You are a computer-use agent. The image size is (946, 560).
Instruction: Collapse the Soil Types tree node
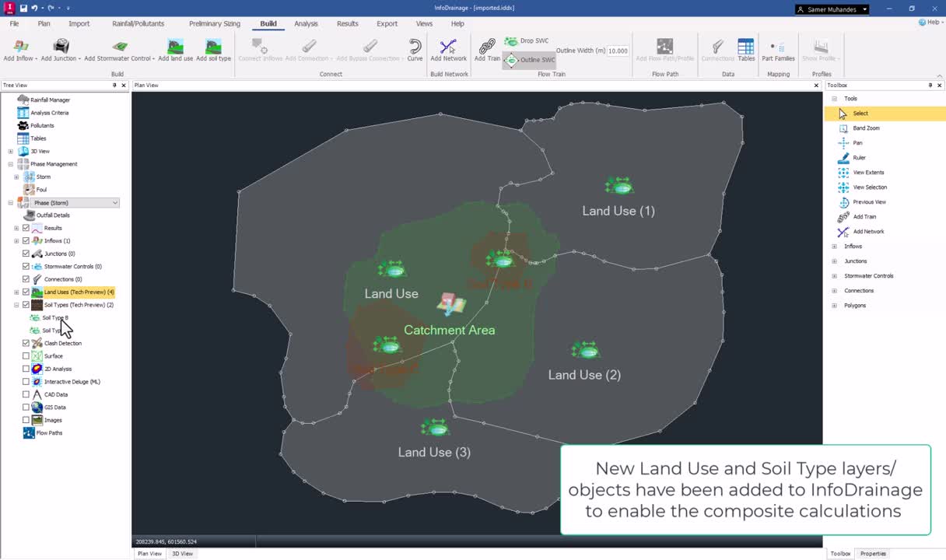click(16, 305)
